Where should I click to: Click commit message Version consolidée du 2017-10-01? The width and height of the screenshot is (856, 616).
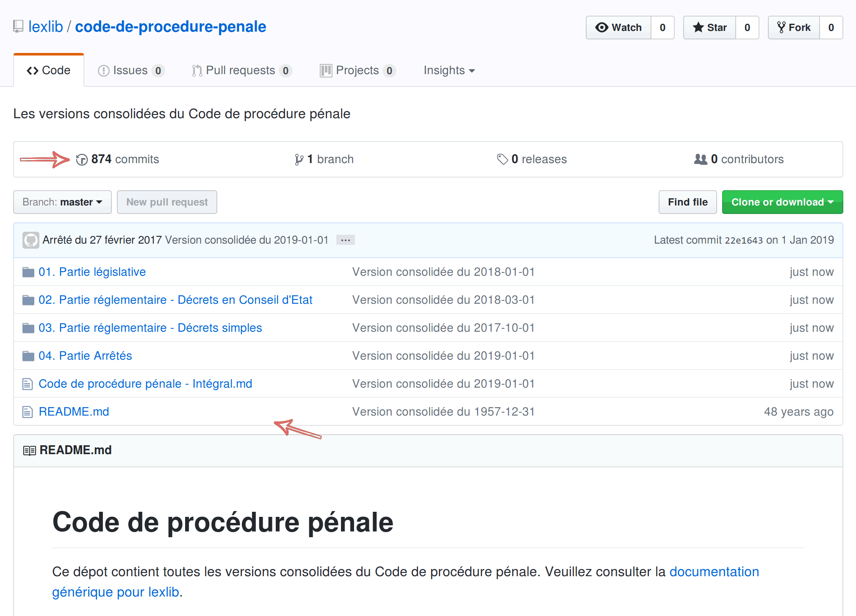(x=443, y=328)
